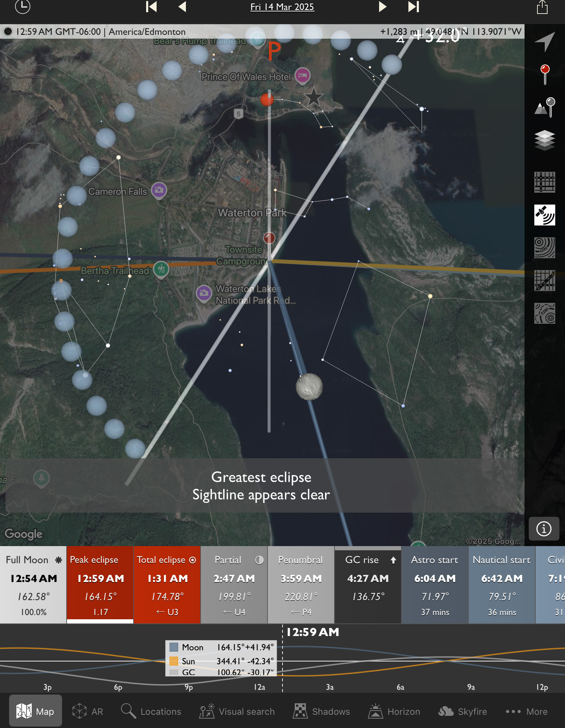Click the 6a mark on timeline
Image resolution: width=565 pixels, height=728 pixels.
(400, 687)
